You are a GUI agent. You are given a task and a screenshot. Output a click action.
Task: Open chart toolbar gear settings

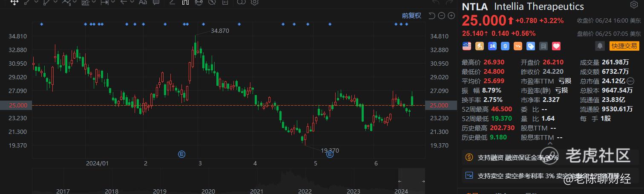click(254, 2)
